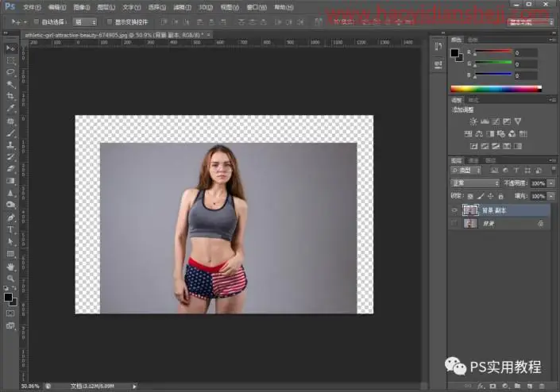The height and width of the screenshot is (392, 560).
Task: Open the Adjustments panel flyout menu
Action: coord(553,100)
